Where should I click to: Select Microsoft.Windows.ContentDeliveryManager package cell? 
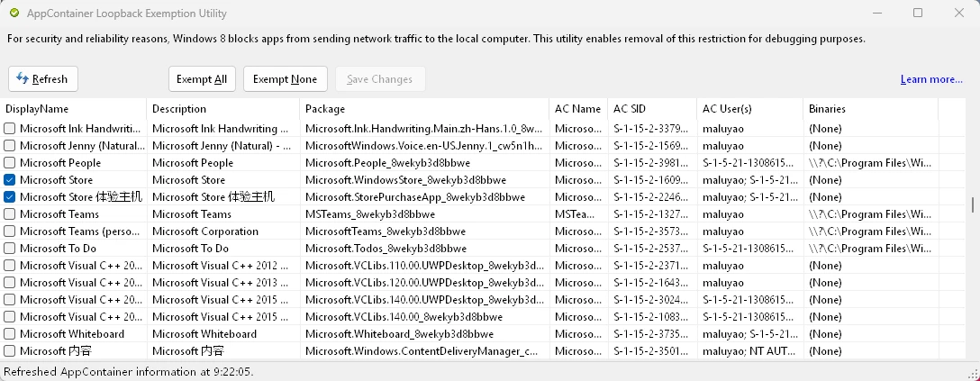[424, 351]
